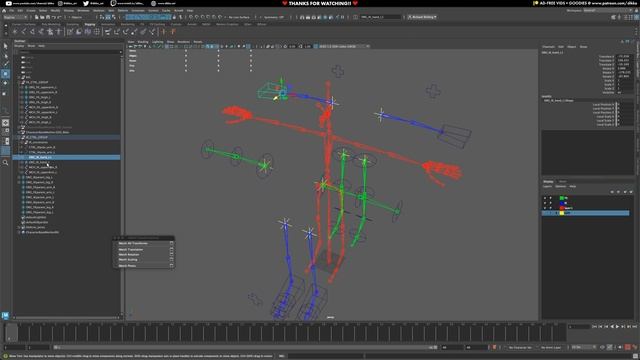Open the Channels menu in Channel Box

(548, 47)
